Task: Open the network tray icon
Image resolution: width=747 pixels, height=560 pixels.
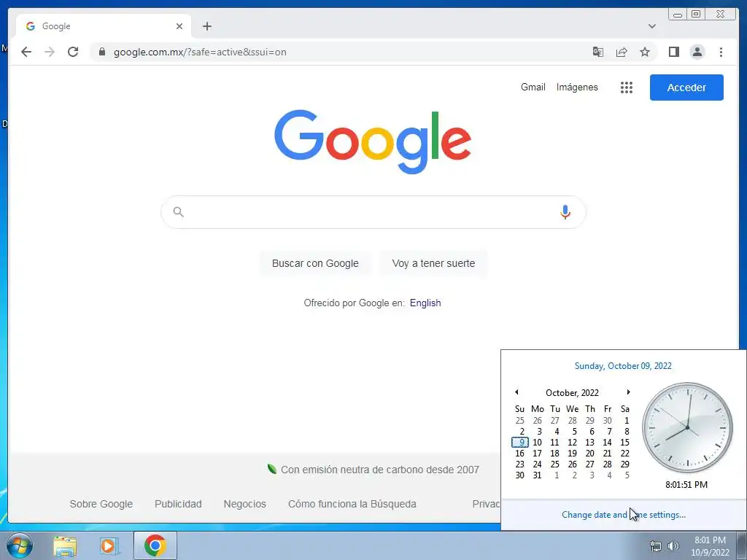Action: [656, 546]
